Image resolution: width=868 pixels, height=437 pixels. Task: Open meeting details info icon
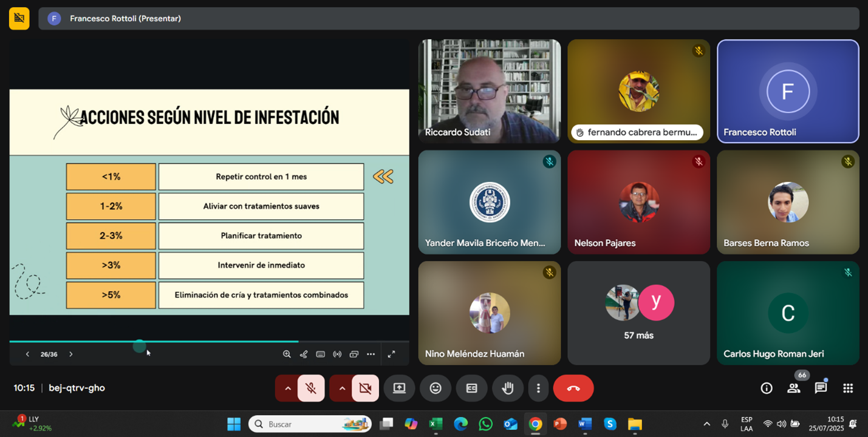[x=767, y=388]
